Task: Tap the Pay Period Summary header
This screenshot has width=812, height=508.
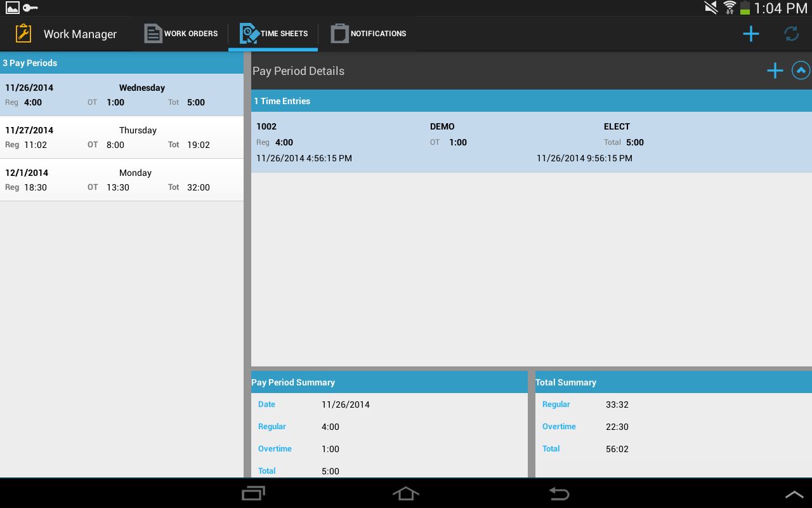Action: click(x=390, y=382)
